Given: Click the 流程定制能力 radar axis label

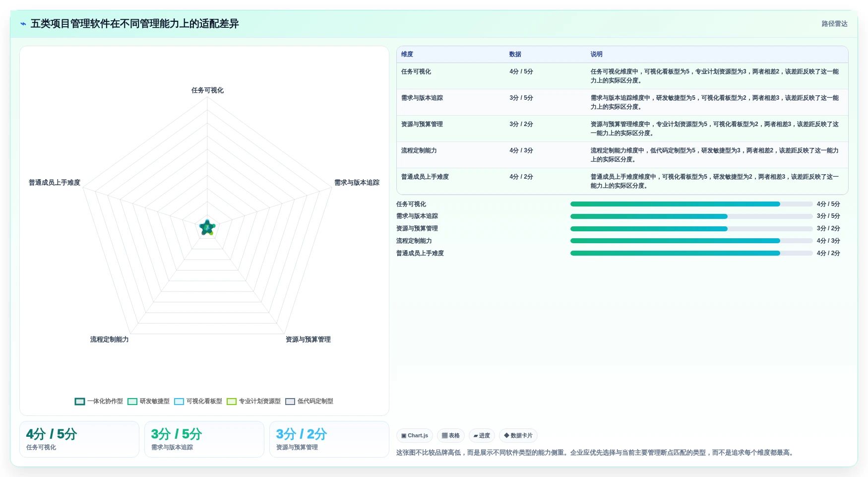Looking at the screenshot, I should (x=110, y=340).
